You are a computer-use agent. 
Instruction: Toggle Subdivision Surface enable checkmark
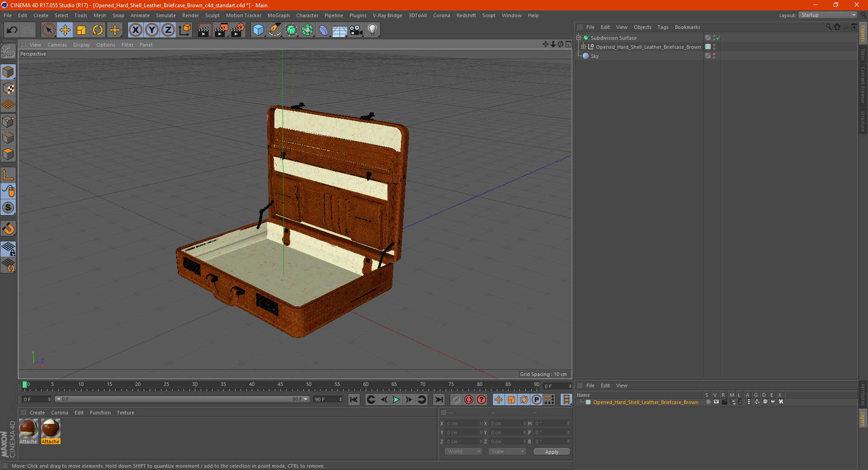[x=718, y=38]
